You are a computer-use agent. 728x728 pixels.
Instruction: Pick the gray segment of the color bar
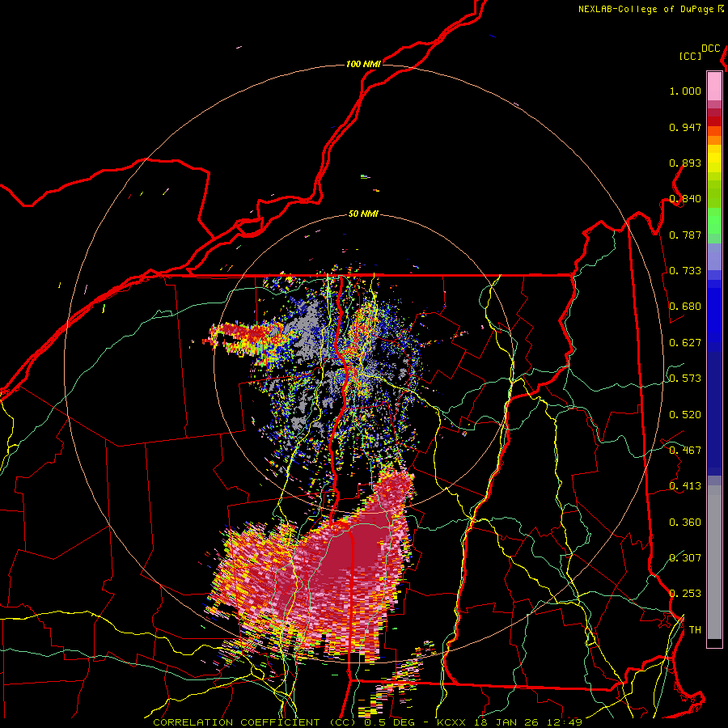[x=714, y=562]
